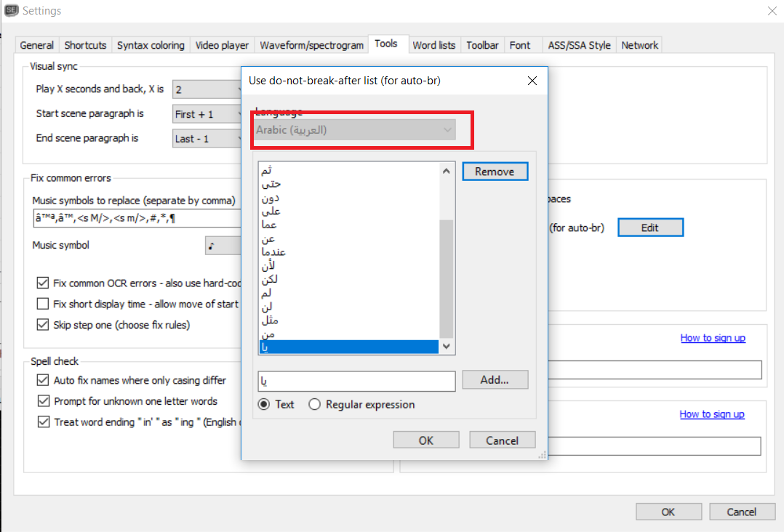Toggle Fix common OCR errors checkbox
Viewport: 784px width, 532px height.
tap(43, 283)
